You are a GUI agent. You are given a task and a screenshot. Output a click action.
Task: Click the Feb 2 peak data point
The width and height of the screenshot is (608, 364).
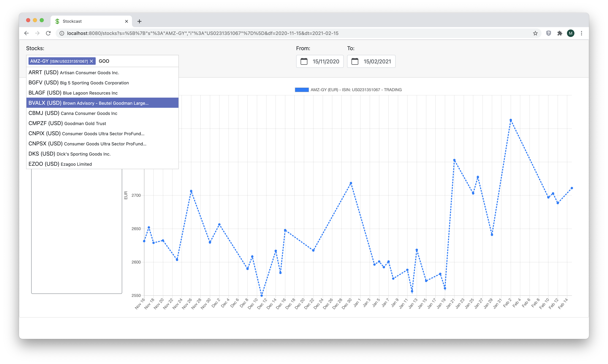(510, 120)
